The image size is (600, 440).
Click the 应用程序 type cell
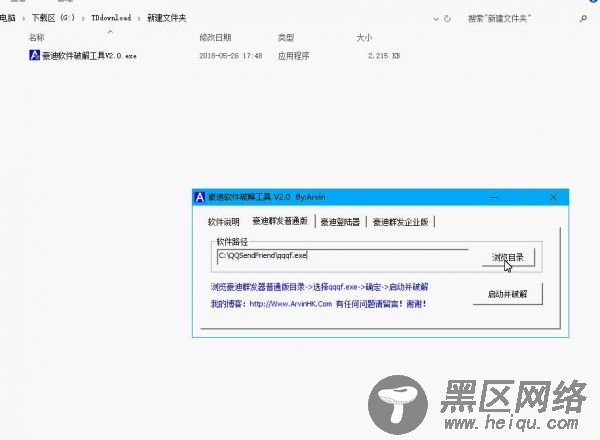click(x=293, y=56)
